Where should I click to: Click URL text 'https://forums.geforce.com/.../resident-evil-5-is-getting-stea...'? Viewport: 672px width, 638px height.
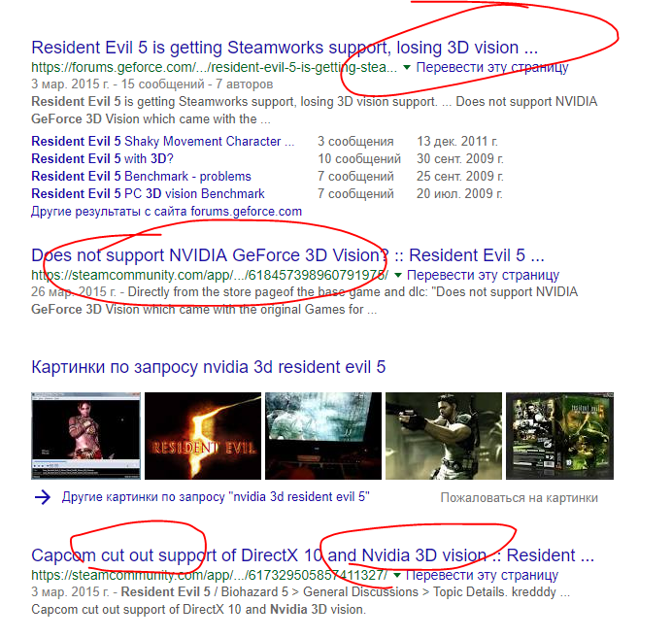[215, 67]
